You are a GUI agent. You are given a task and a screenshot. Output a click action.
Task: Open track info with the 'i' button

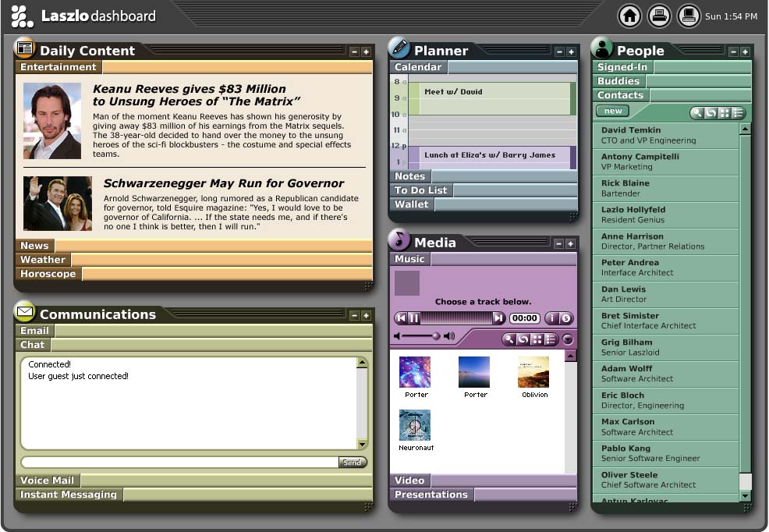[551, 318]
